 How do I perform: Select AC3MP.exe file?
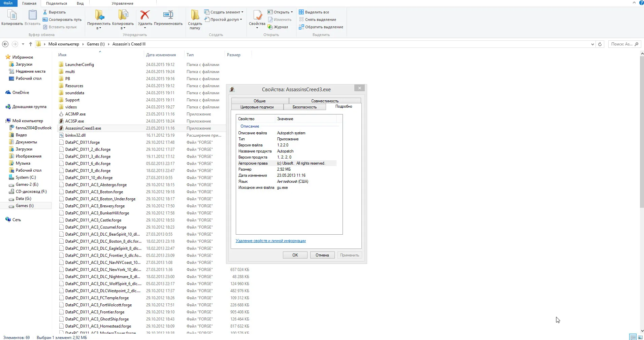click(x=75, y=114)
